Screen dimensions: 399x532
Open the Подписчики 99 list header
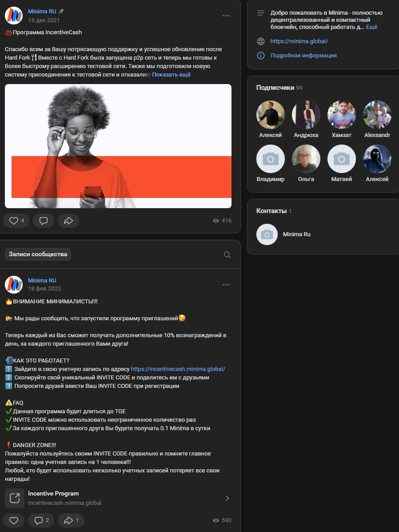click(279, 88)
